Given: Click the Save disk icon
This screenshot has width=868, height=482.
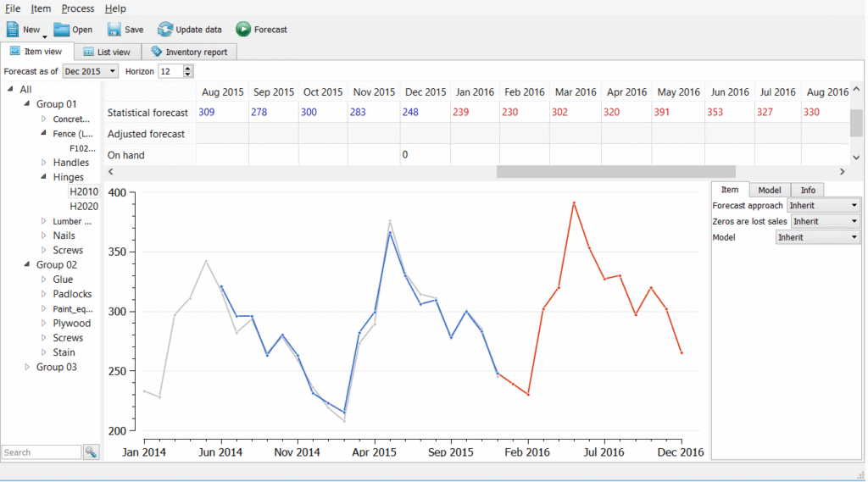Looking at the screenshot, I should click(114, 30).
